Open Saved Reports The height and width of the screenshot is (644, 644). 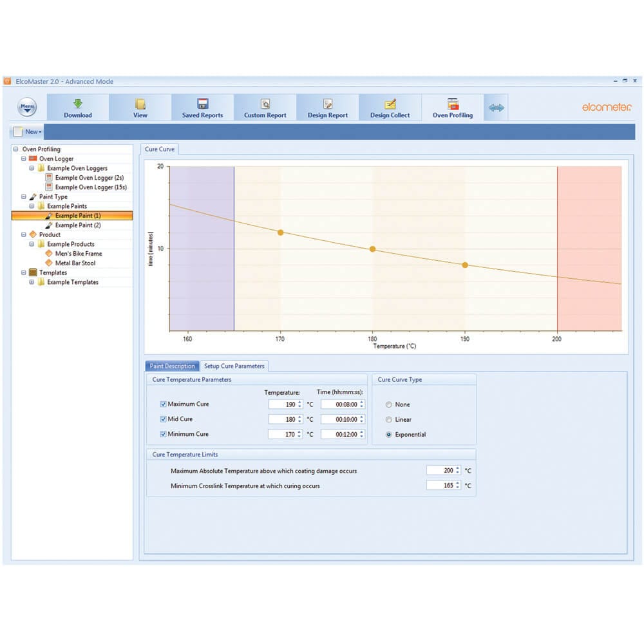(x=202, y=107)
